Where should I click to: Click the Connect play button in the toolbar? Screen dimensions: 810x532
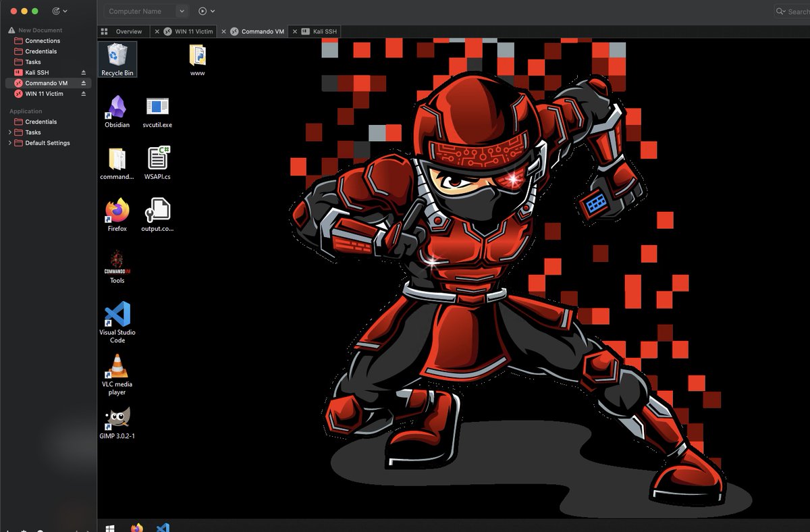pyautogui.click(x=202, y=11)
